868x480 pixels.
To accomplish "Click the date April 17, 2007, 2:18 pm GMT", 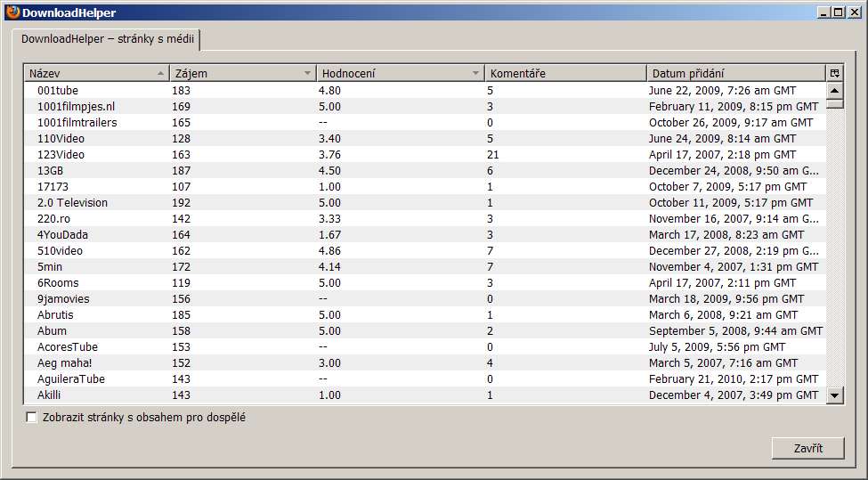I will pyautogui.click(x=722, y=154).
